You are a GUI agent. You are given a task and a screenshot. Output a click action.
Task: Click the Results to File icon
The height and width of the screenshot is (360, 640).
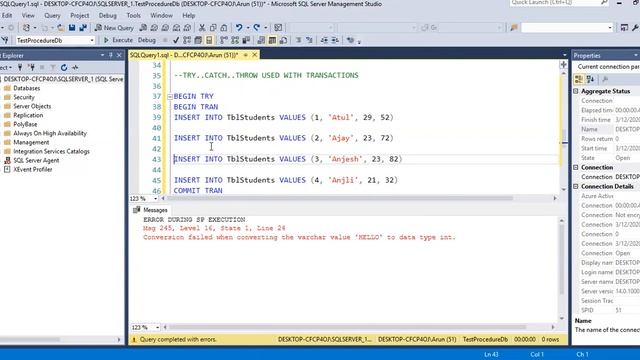tap(283, 40)
